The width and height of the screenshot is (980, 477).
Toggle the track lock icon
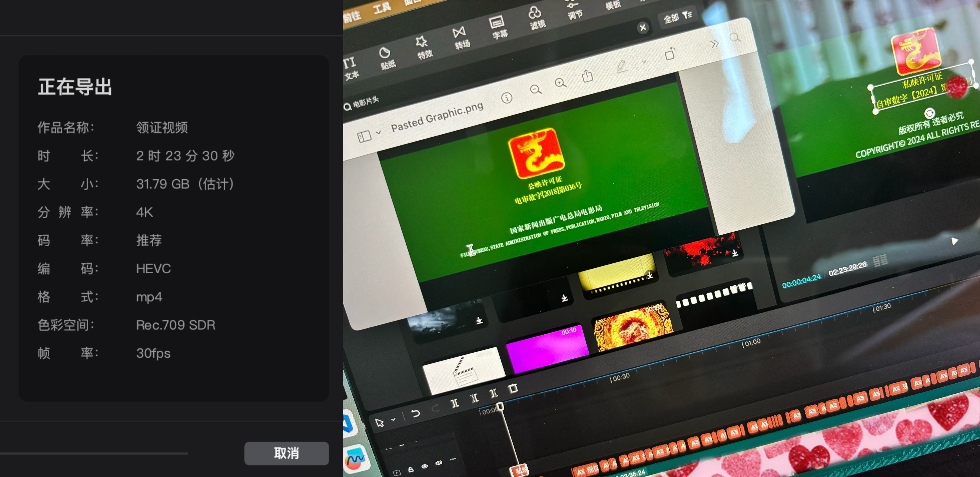click(x=411, y=469)
